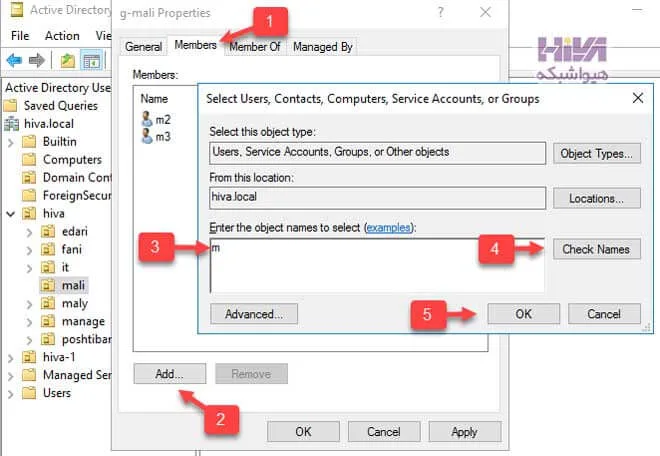Click the From this location field
Screen dimensions: 660x456
pos(377,198)
